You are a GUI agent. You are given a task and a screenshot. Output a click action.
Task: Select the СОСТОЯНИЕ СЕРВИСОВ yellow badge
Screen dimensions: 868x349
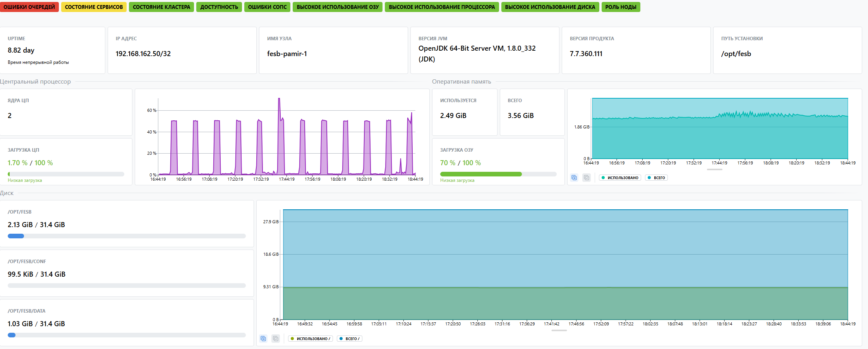pyautogui.click(x=94, y=7)
